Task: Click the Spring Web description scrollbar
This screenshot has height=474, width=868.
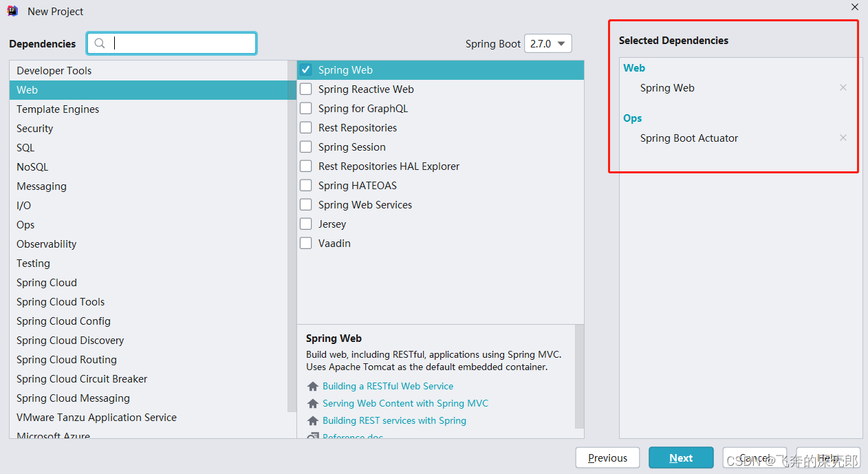Action: [x=579, y=376]
